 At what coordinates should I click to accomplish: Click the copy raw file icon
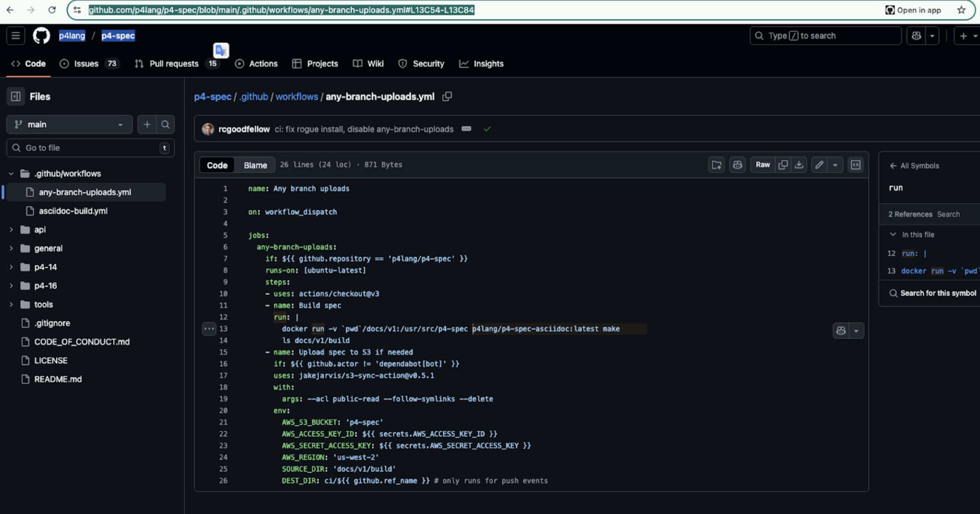click(783, 165)
